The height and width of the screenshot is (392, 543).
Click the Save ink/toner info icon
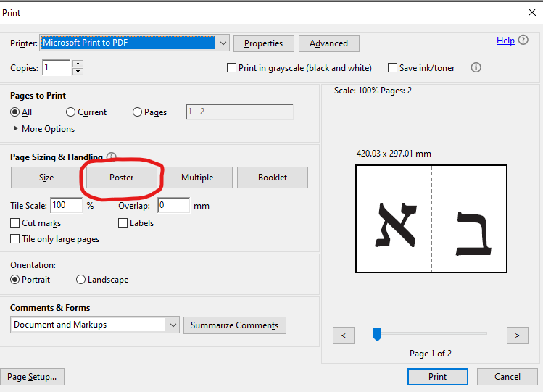coord(476,67)
